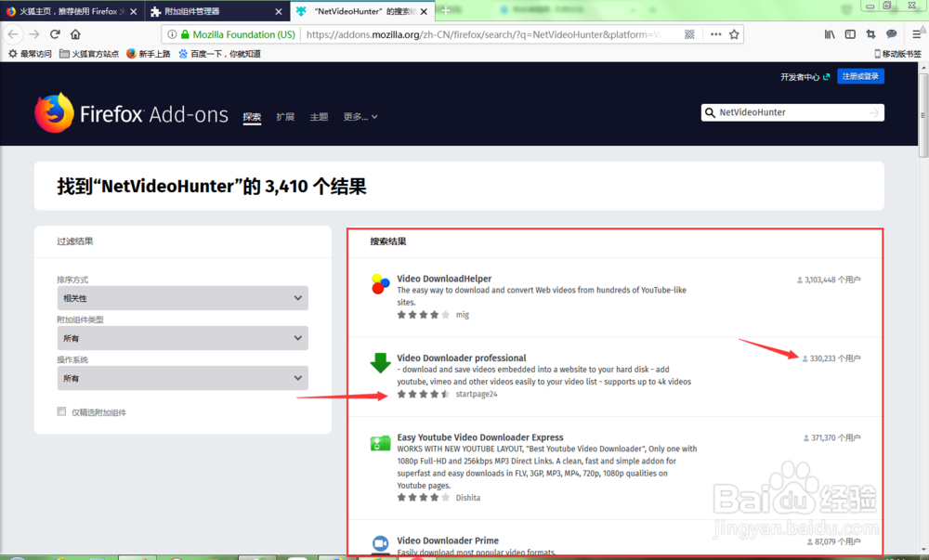
Task: Open the Video Downloader Prime link
Action: coord(448,540)
